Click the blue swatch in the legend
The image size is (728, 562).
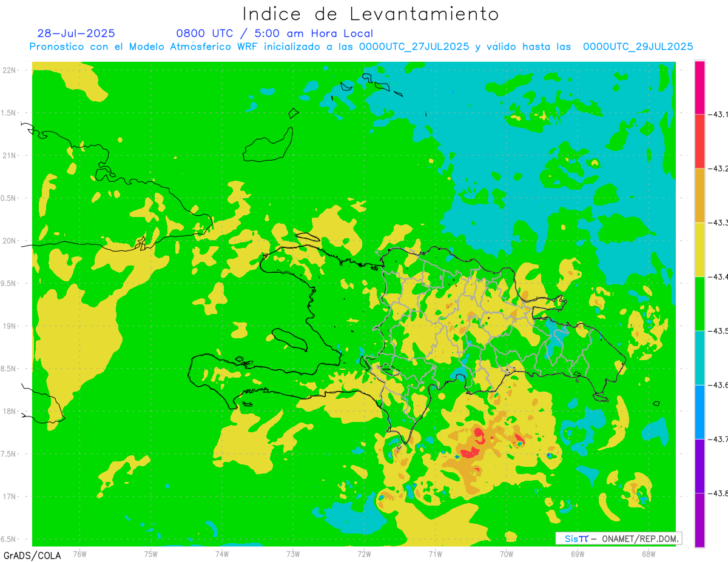coord(699,411)
